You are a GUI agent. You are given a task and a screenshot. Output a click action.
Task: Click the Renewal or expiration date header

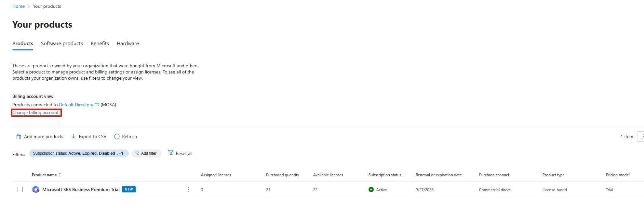[x=439, y=175]
